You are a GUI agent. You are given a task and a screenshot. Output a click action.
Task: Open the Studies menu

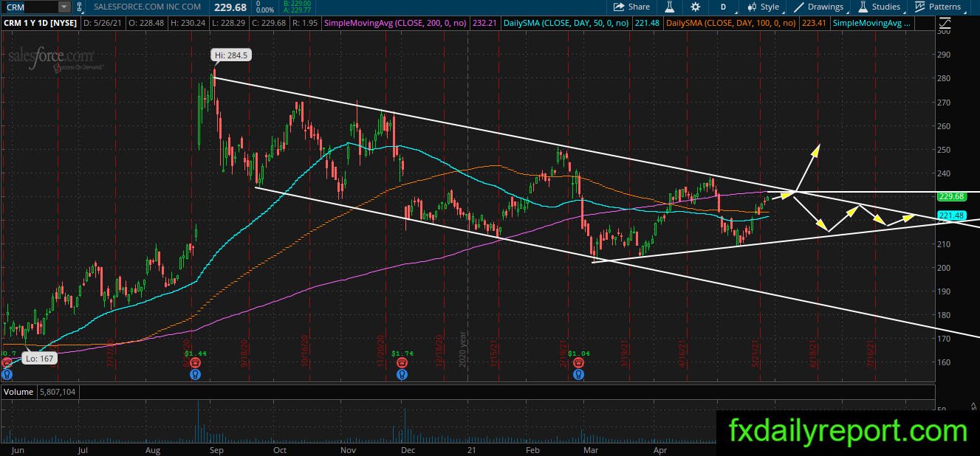tap(880, 7)
